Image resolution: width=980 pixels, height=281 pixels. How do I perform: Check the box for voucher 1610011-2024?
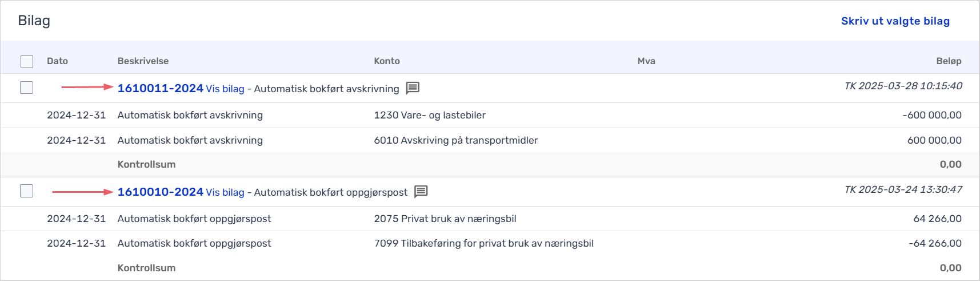click(27, 88)
